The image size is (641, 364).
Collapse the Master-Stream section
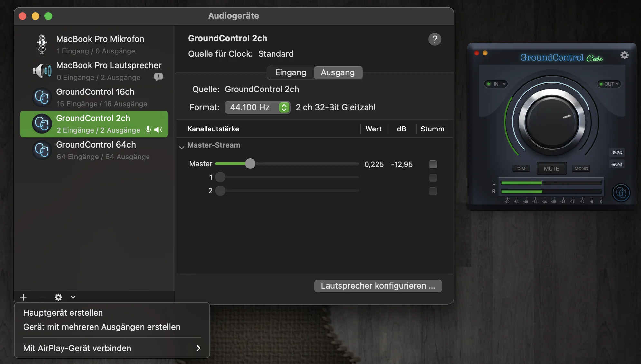182,147
